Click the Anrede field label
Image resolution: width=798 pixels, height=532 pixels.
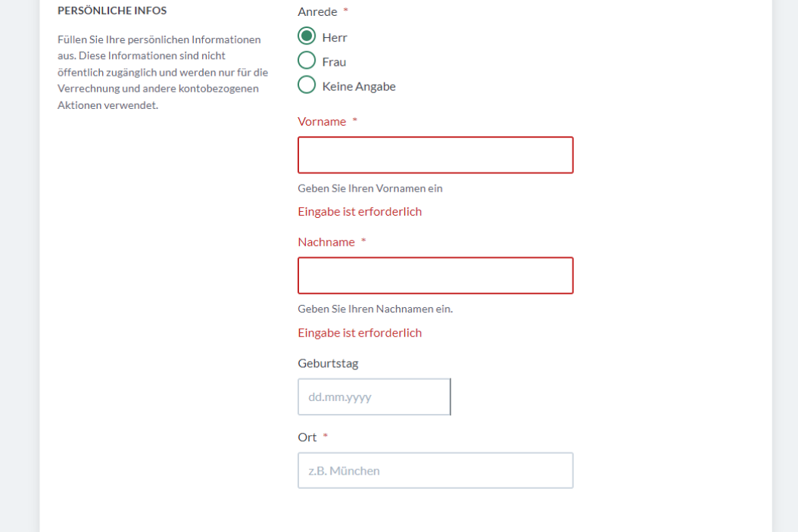pyautogui.click(x=317, y=11)
